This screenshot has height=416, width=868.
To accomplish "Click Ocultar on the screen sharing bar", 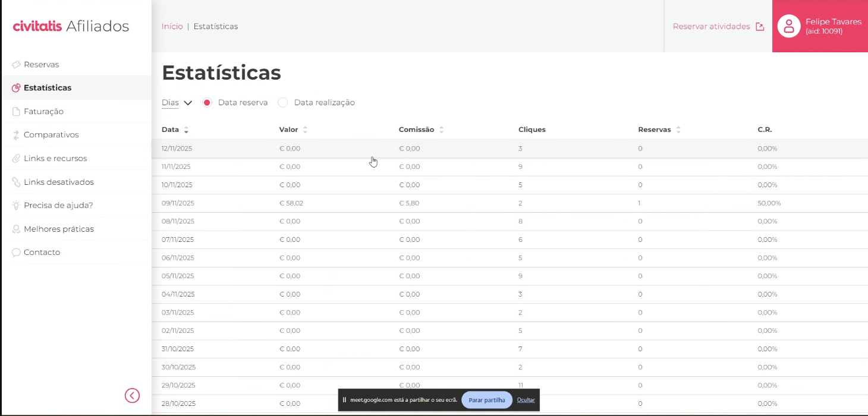I will tap(526, 400).
